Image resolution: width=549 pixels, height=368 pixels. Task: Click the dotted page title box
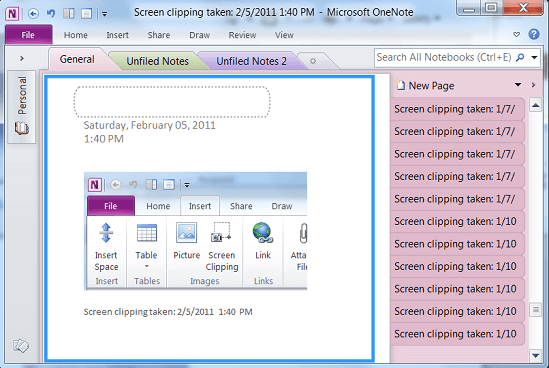[x=172, y=102]
